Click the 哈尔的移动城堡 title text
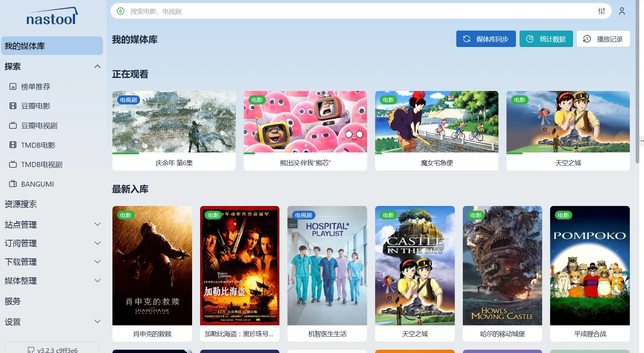The image size is (644, 353). pos(502,334)
